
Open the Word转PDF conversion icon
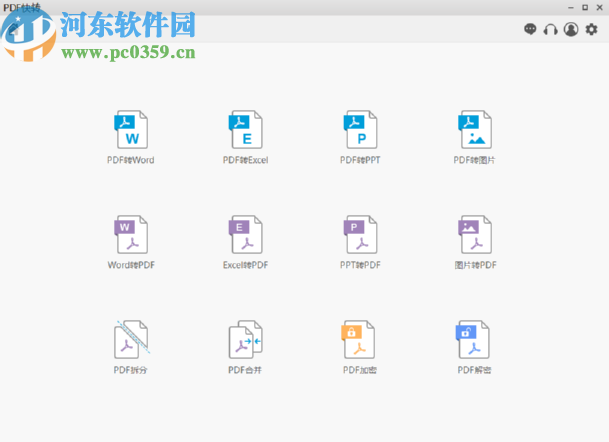click(x=131, y=235)
